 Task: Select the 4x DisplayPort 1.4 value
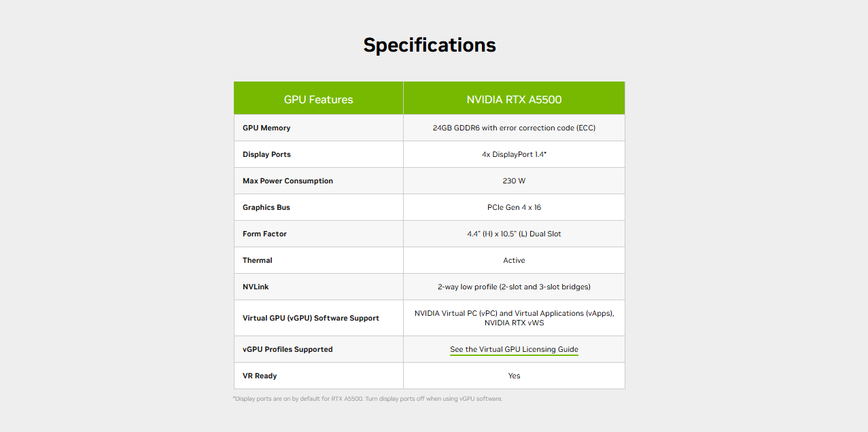514,154
